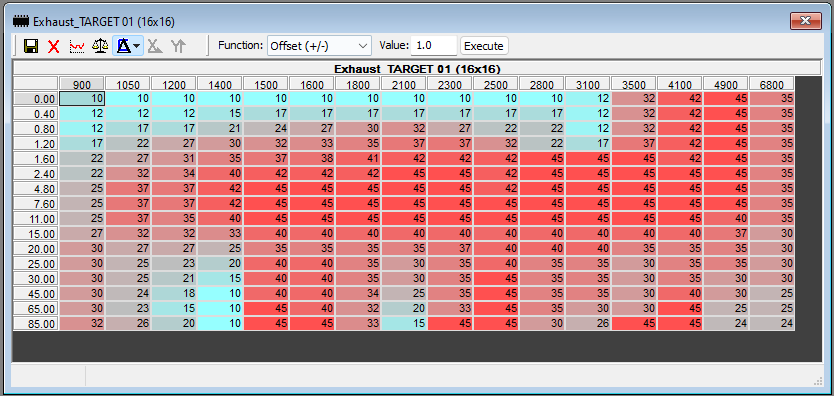Click cell 12 in row 0.00, column 3100

[x=588, y=99]
